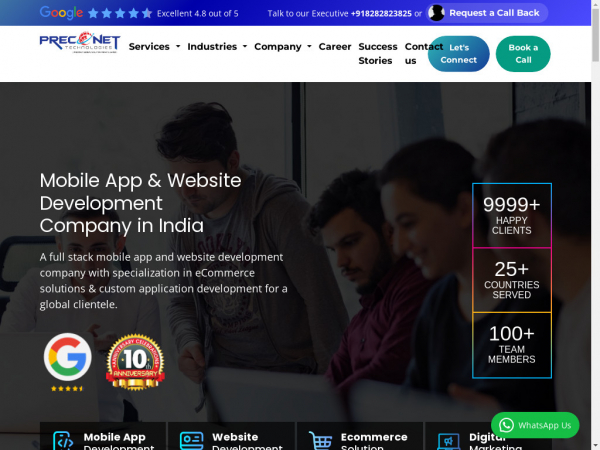Viewport: 600px width, 450px height.
Task: Click the Digital Marketing megaphone icon
Action: click(x=448, y=442)
